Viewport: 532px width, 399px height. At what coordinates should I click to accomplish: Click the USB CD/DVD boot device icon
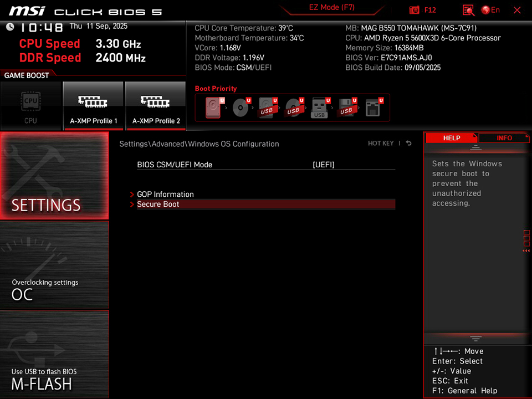coord(294,107)
